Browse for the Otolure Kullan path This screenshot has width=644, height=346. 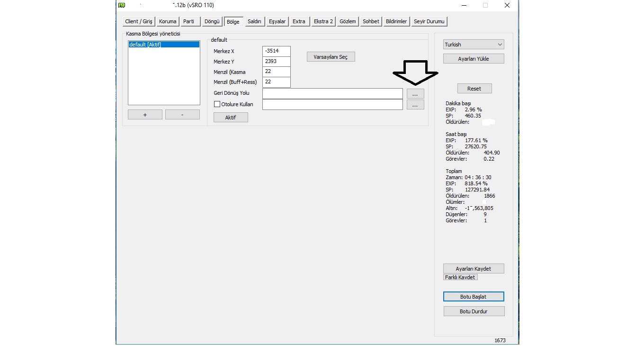[415, 105]
